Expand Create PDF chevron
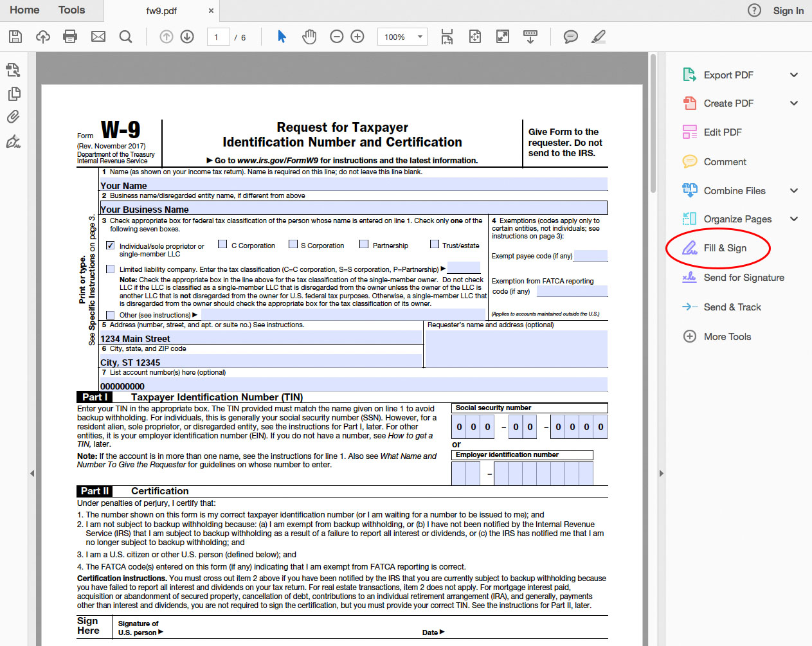812x646 pixels. tap(794, 103)
